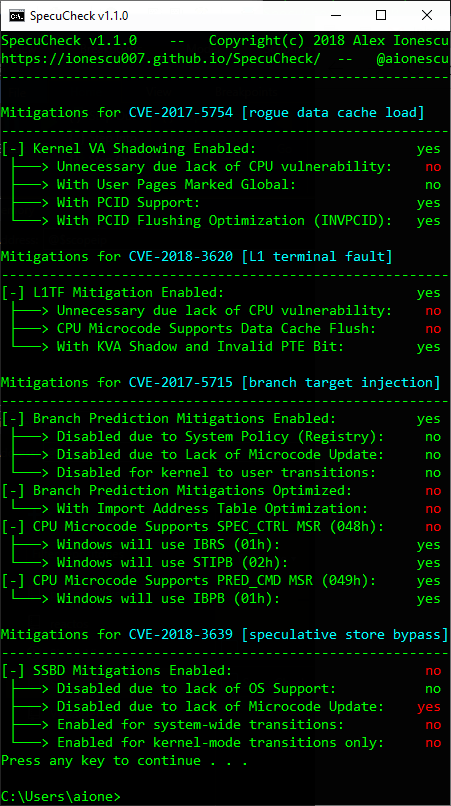Minimize the SpecuCheck console window
The image size is (451, 806).
(335, 15)
